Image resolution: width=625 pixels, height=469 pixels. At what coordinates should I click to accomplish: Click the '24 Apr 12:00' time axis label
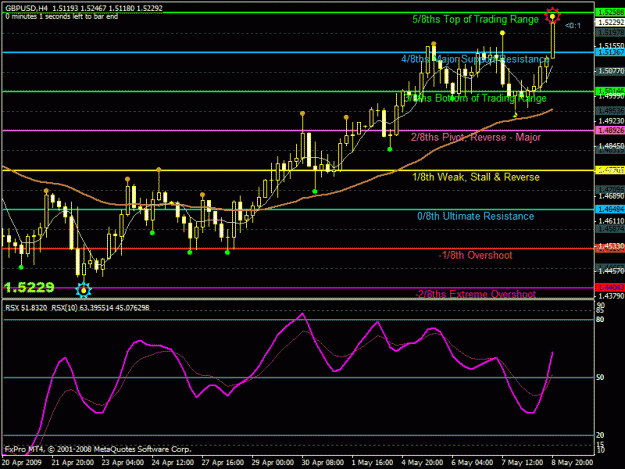coord(173,463)
